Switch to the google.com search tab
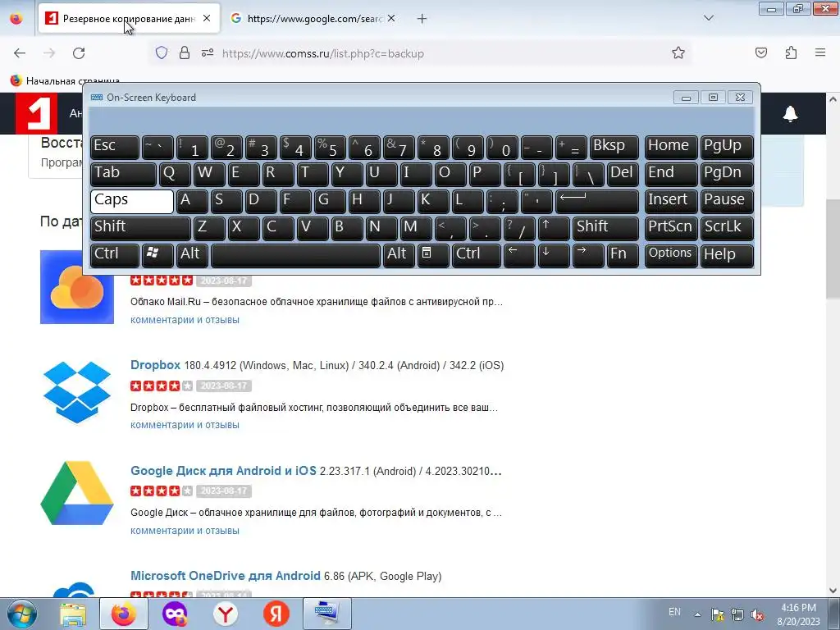The width and height of the screenshot is (840, 630). (315, 18)
